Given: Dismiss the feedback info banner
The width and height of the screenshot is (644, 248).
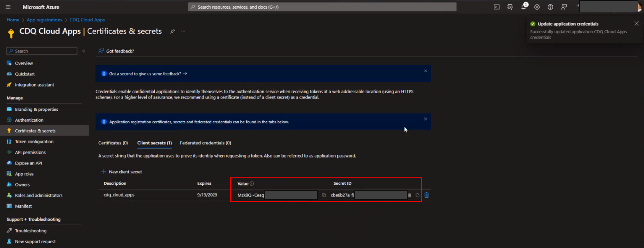Looking at the screenshot, I should tap(425, 71).
